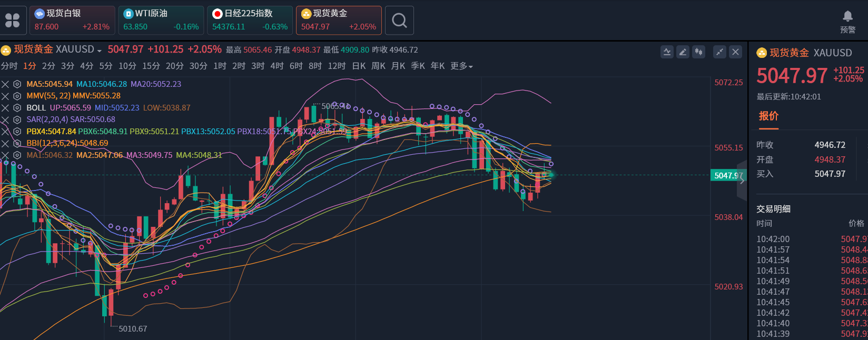Click the 5047.97 current price marker
868x340 pixels.
tap(728, 175)
